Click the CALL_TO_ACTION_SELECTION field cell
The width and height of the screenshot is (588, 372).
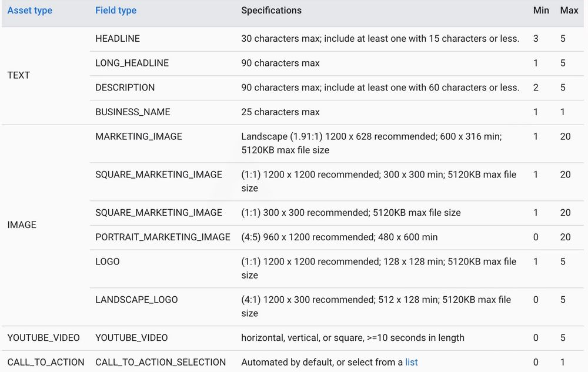point(161,362)
